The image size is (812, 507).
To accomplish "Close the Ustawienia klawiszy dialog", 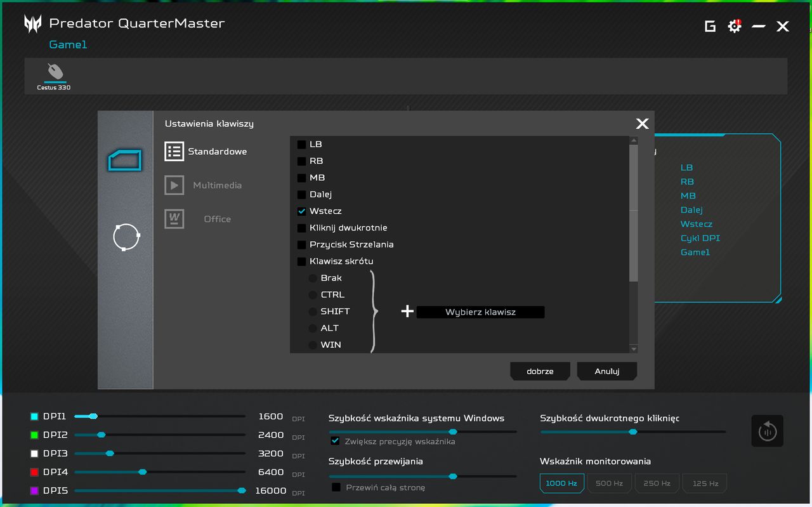I will [642, 124].
